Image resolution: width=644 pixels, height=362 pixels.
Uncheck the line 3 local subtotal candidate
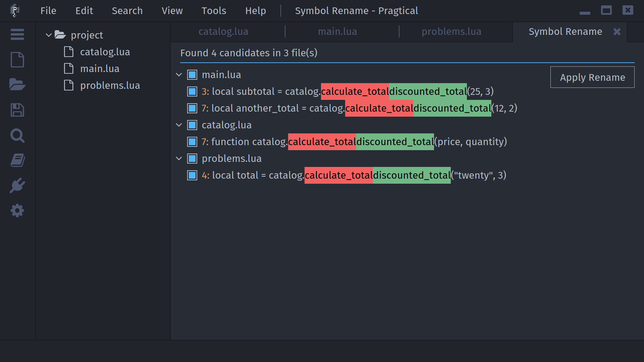click(x=192, y=91)
